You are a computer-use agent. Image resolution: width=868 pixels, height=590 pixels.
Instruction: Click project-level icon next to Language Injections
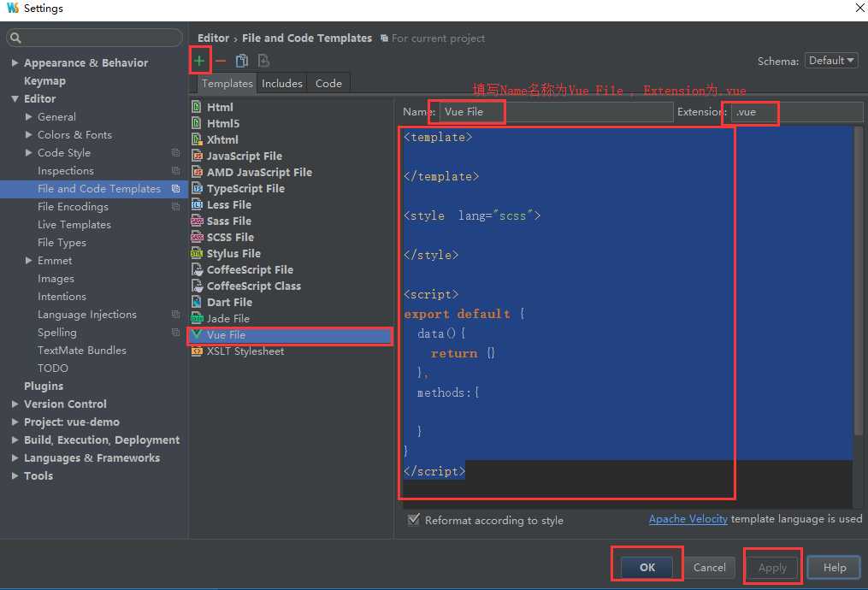[x=175, y=315]
